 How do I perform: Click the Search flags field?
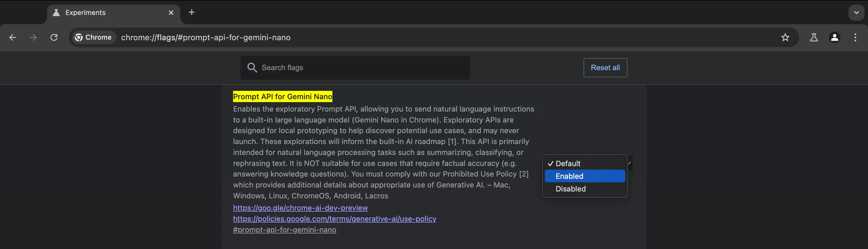pos(355,68)
